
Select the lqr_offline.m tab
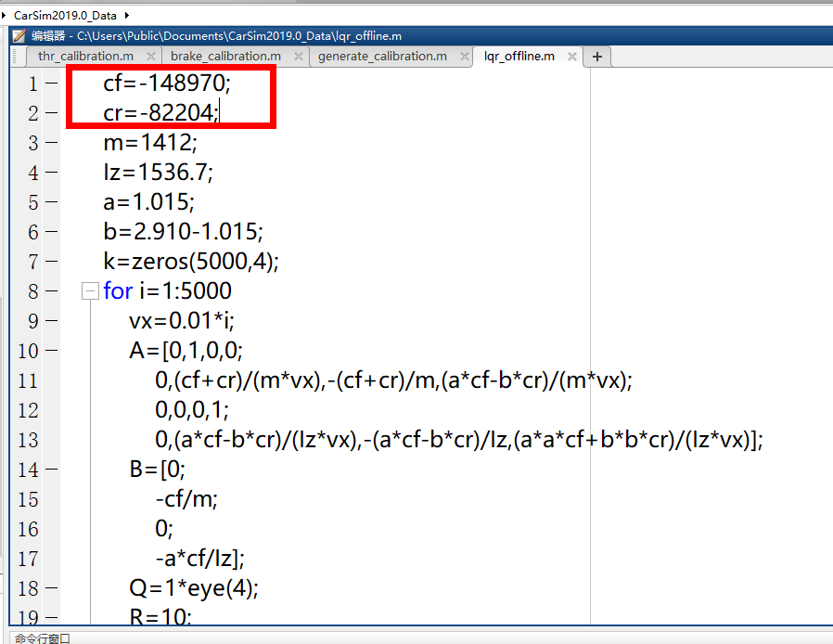(x=519, y=57)
